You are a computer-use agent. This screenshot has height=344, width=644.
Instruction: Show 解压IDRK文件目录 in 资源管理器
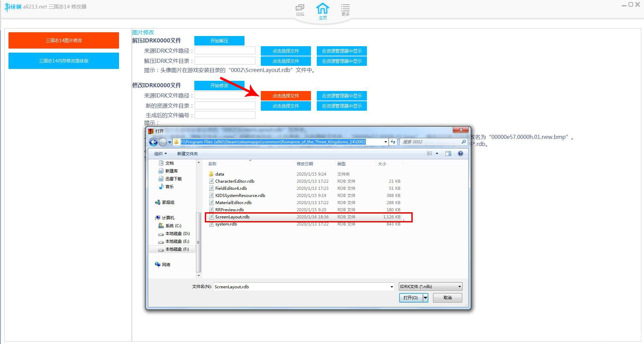pyautogui.click(x=342, y=61)
